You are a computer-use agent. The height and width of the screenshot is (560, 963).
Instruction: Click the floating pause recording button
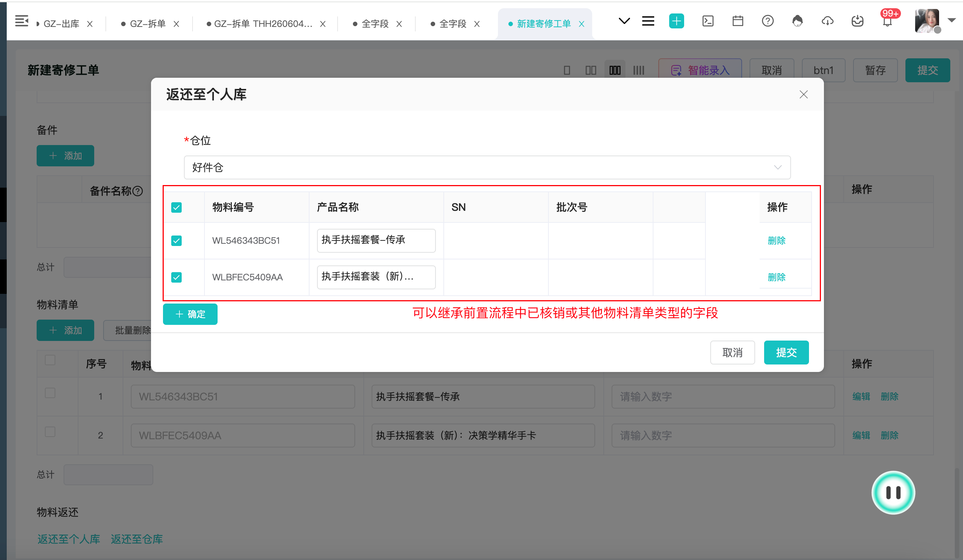click(893, 493)
